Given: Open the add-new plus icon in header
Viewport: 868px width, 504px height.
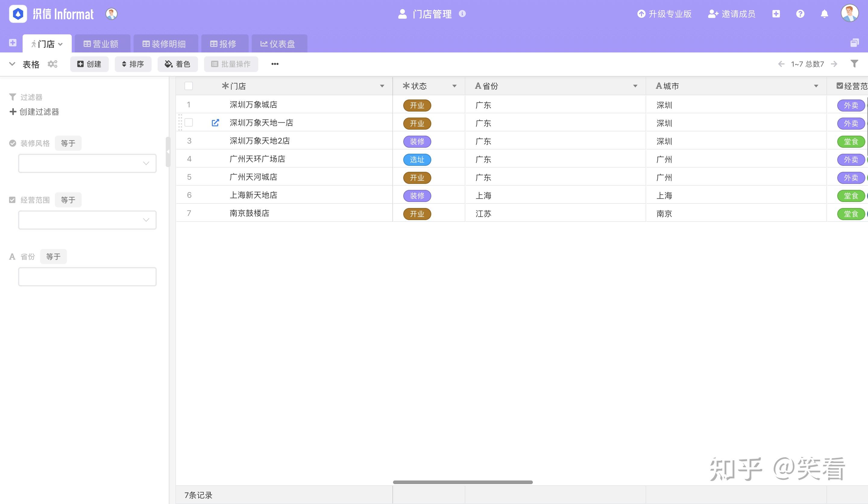Looking at the screenshot, I should (x=776, y=14).
